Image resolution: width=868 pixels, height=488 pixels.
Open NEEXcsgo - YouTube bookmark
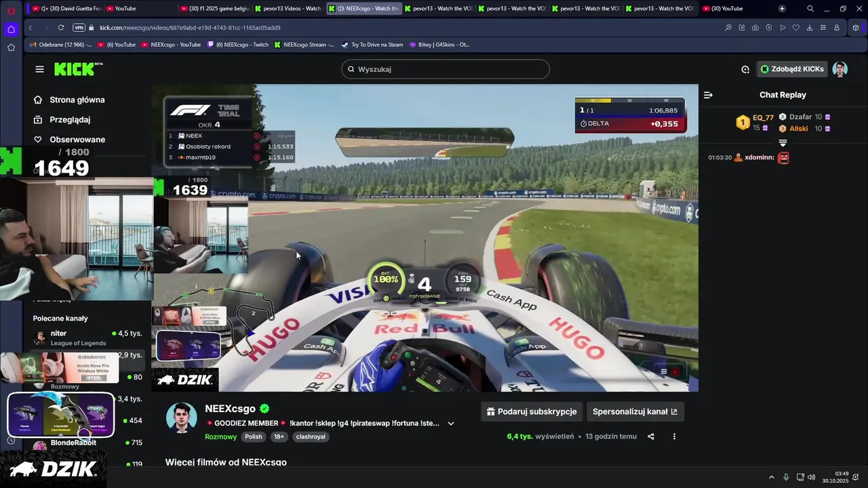pos(171,45)
